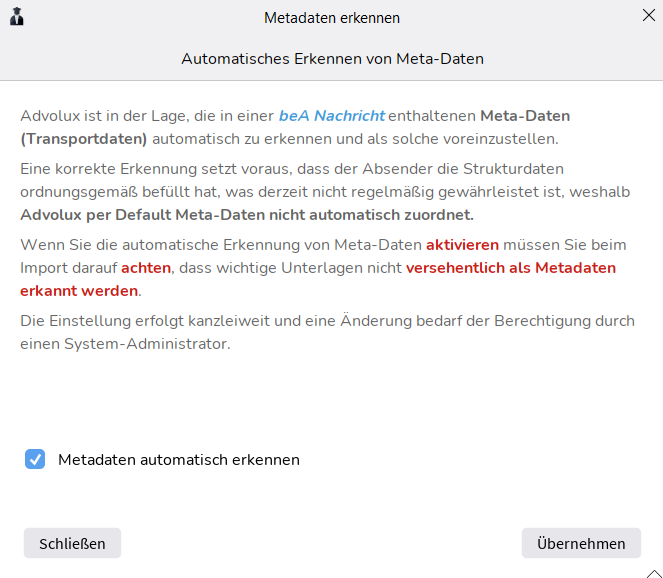Viewport: 663px width, 578px height.
Task: Click red text 'versehentlich als Metadaten'
Action: click(511, 268)
